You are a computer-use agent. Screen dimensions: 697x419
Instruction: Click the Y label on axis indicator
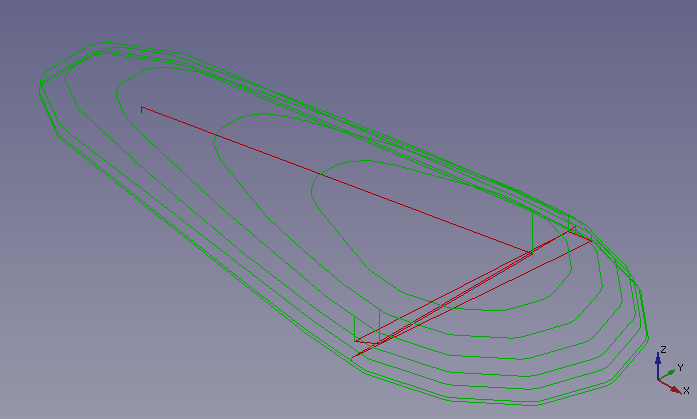click(680, 367)
